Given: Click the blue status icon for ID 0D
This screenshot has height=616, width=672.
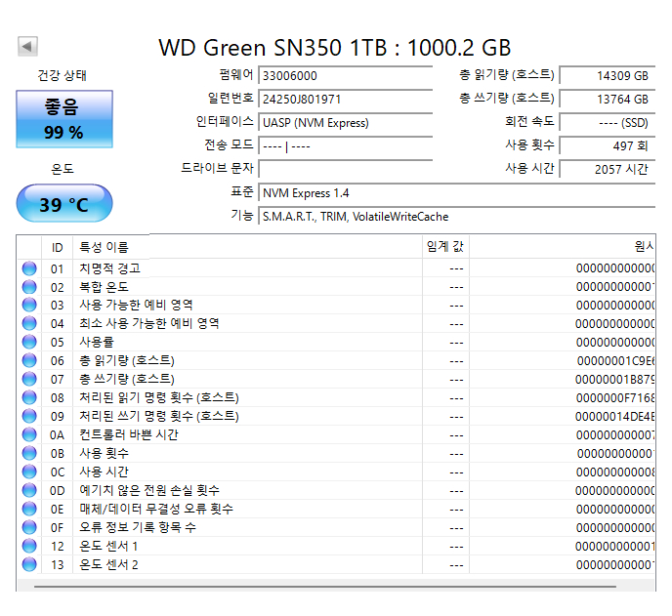Looking at the screenshot, I should point(29,490).
